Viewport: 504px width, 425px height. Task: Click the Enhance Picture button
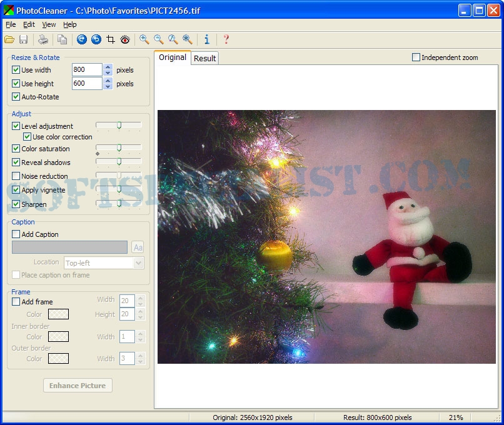pyautogui.click(x=78, y=386)
